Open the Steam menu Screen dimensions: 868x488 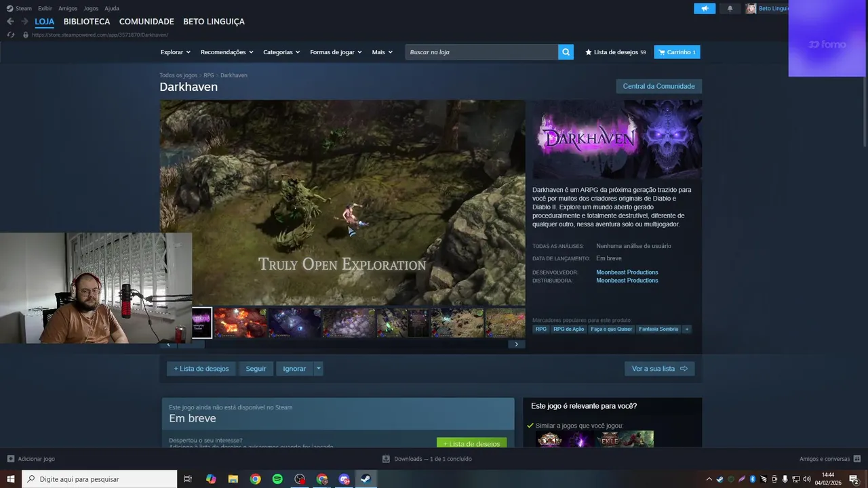point(20,8)
